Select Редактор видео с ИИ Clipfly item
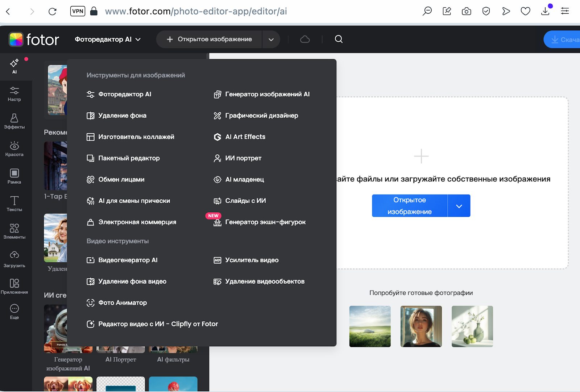Screen dimensions: 580x392 [152, 324]
